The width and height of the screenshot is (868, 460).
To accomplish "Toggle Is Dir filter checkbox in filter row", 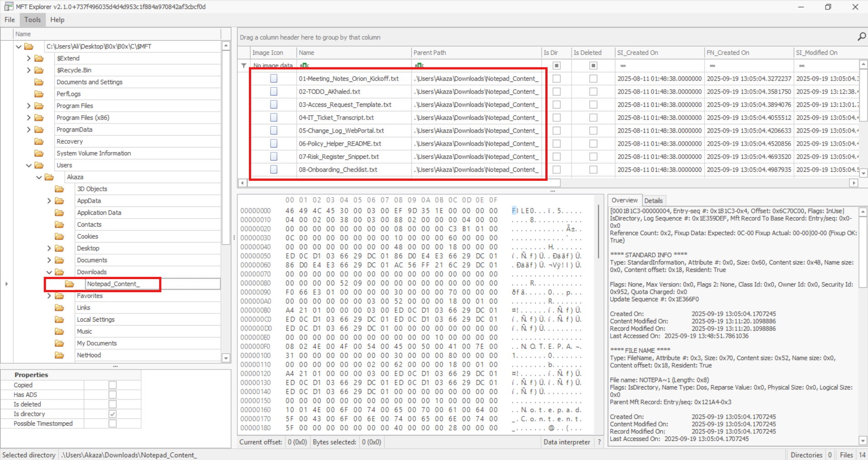I will tap(557, 66).
